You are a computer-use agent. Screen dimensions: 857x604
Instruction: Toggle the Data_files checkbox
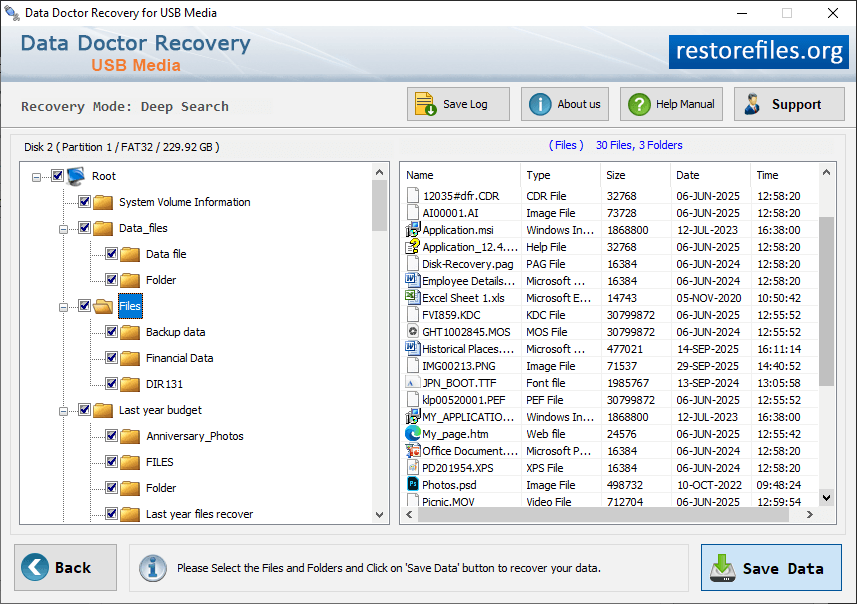pos(84,227)
